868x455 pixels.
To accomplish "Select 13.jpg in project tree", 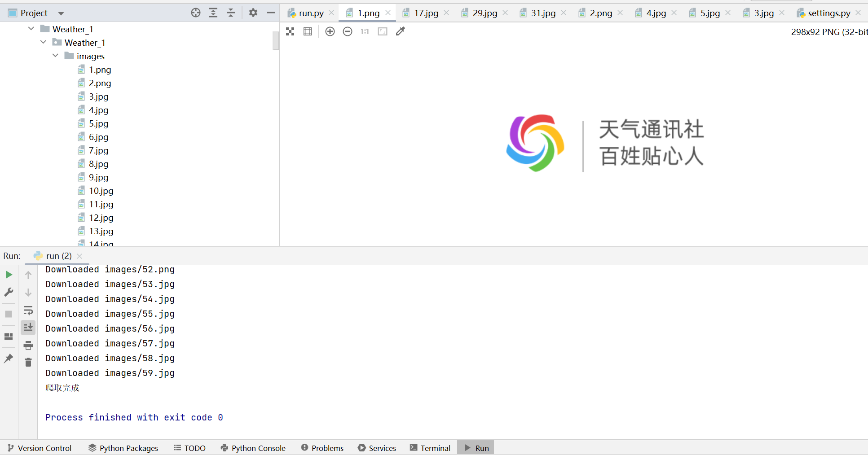I will coord(101,231).
